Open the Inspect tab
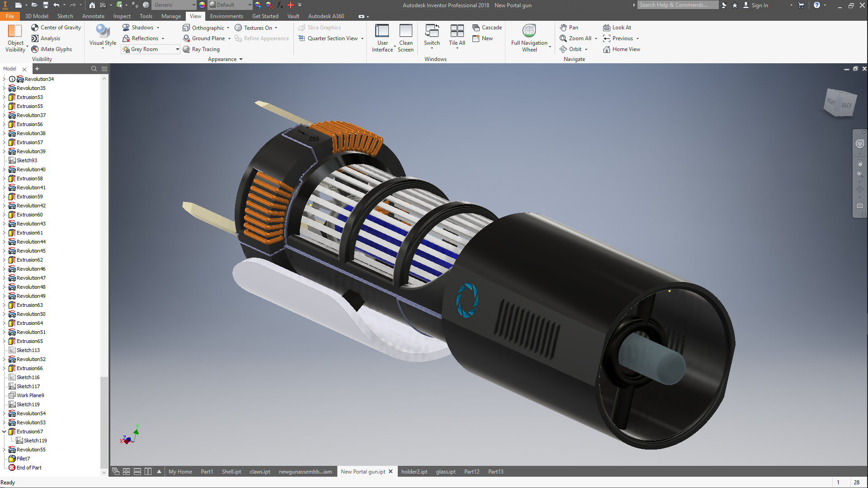Screen dimensions: 868x488 click(x=122, y=16)
